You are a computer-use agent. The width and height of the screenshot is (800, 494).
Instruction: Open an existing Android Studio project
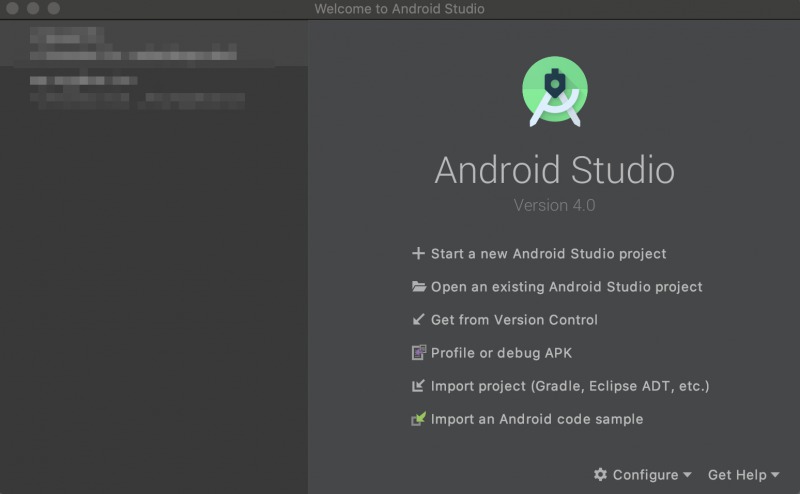(566, 287)
